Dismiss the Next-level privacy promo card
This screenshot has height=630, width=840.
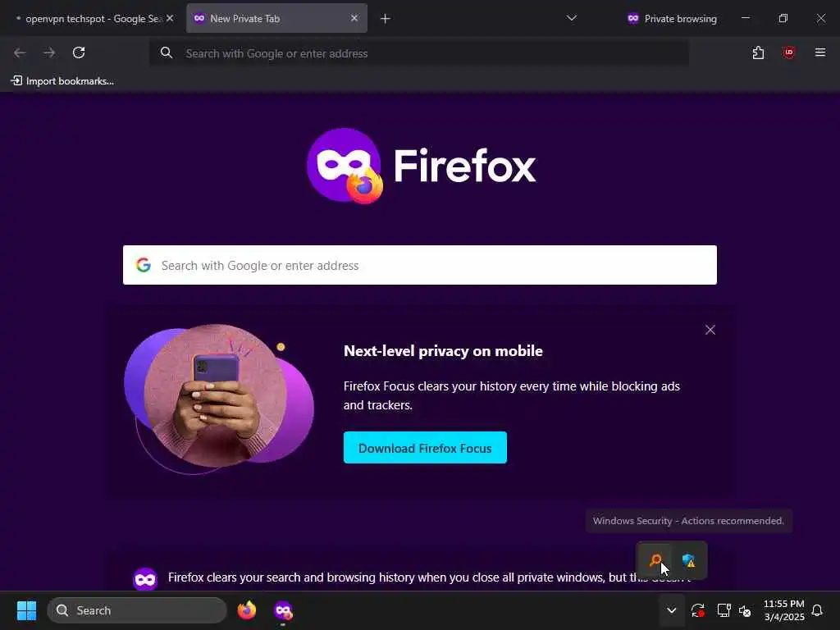tap(710, 330)
